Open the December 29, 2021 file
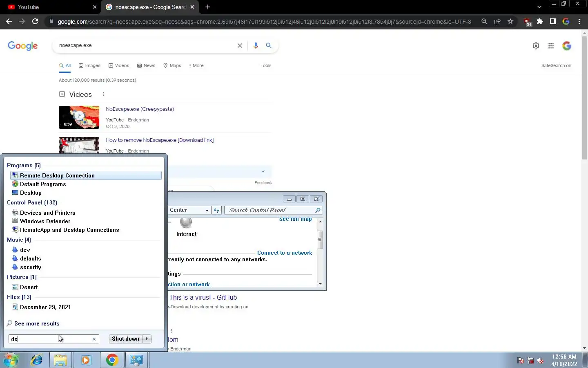The height and width of the screenshot is (368, 588). (x=45, y=307)
